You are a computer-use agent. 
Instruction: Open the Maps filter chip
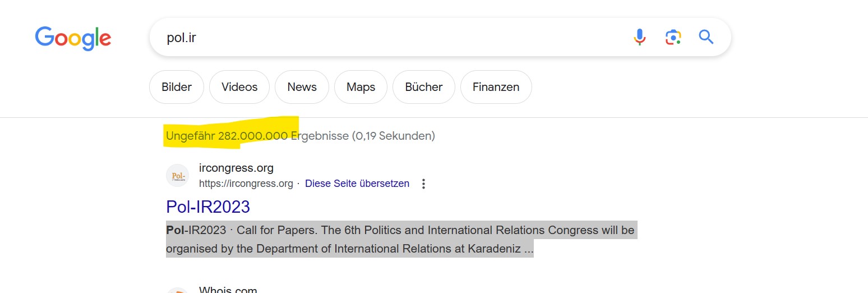[x=361, y=87]
